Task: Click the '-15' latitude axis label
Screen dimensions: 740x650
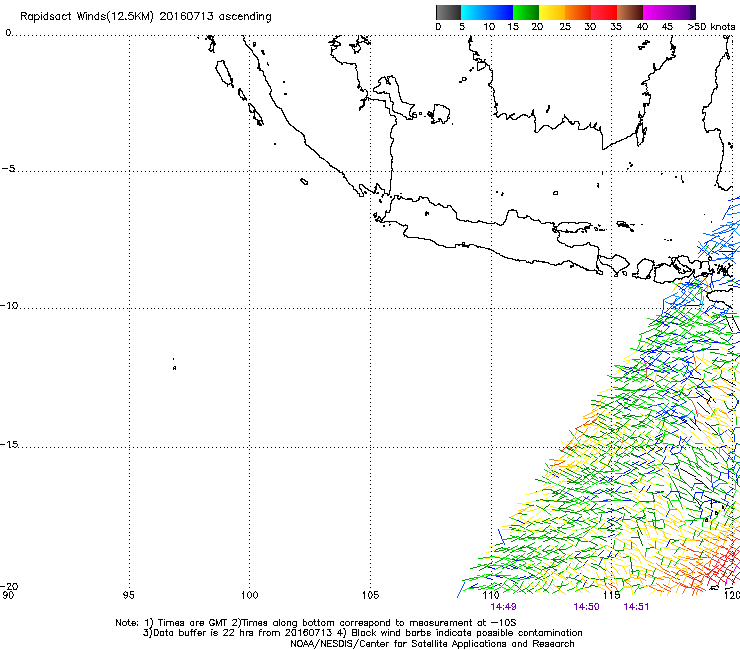Action: tap(9, 444)
